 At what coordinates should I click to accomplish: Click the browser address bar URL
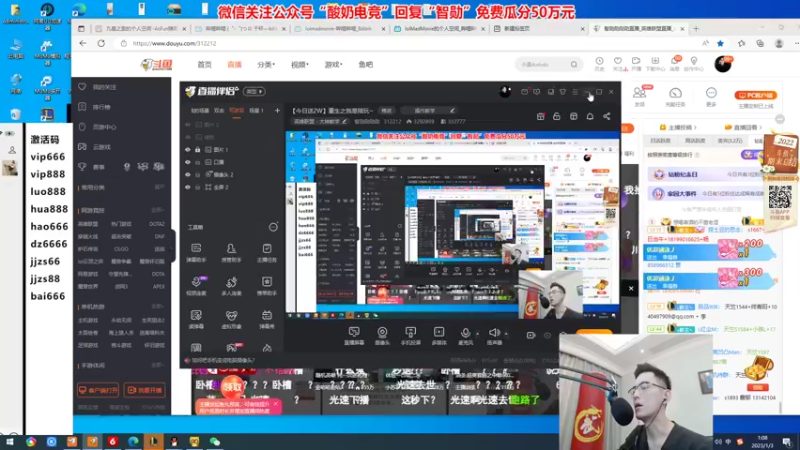point(174,43)
